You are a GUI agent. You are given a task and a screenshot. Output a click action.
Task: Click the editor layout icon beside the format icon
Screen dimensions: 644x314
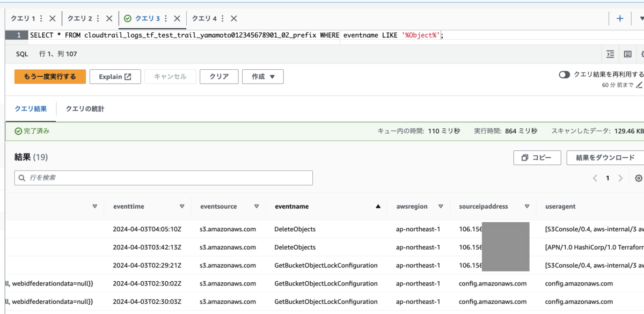[627, 54]
